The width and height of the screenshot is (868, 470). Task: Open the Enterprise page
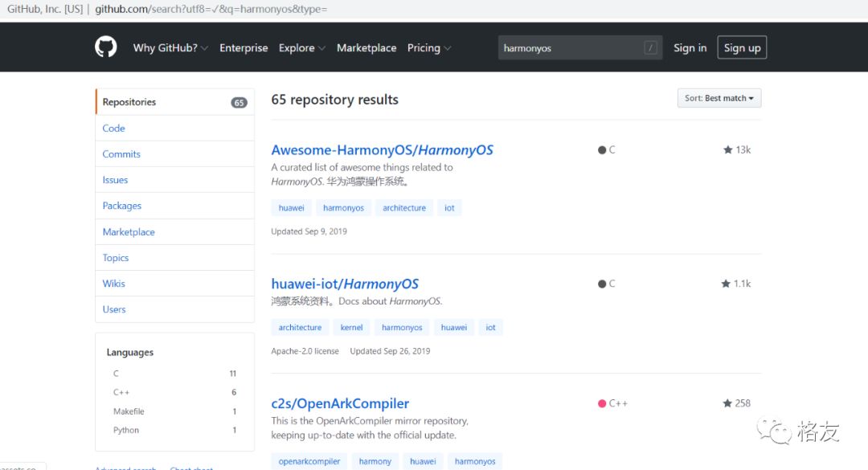point(244,47)
